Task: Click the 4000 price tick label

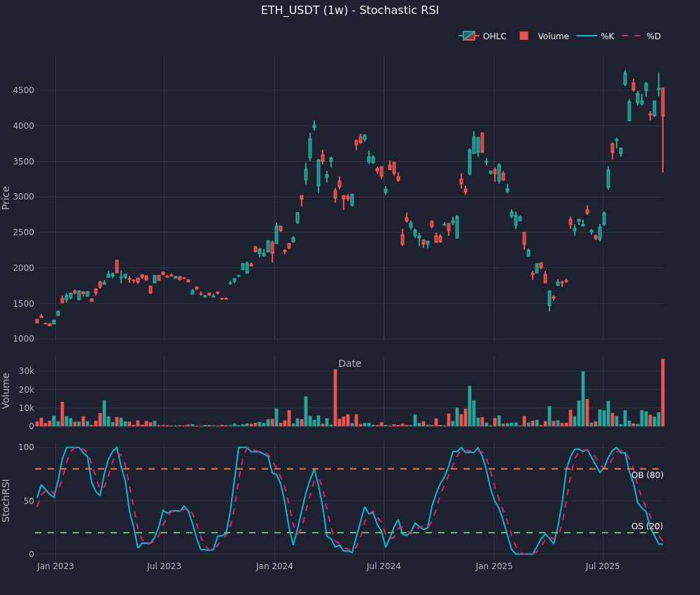Action: pos(23,126)
